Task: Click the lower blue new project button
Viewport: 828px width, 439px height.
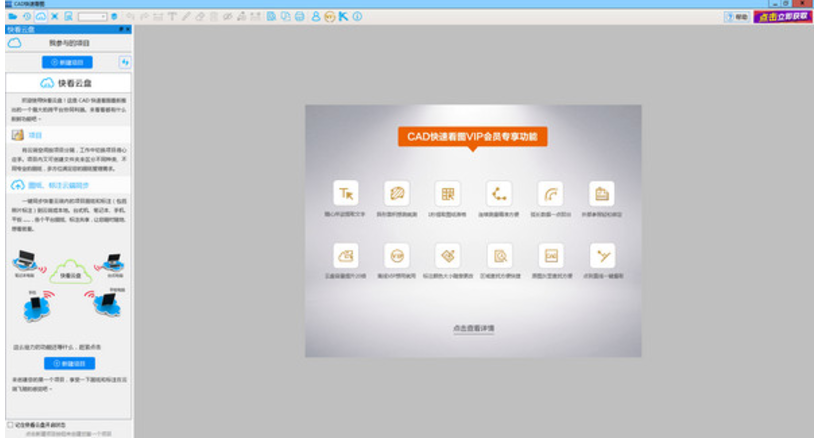Action: point(69,363)
